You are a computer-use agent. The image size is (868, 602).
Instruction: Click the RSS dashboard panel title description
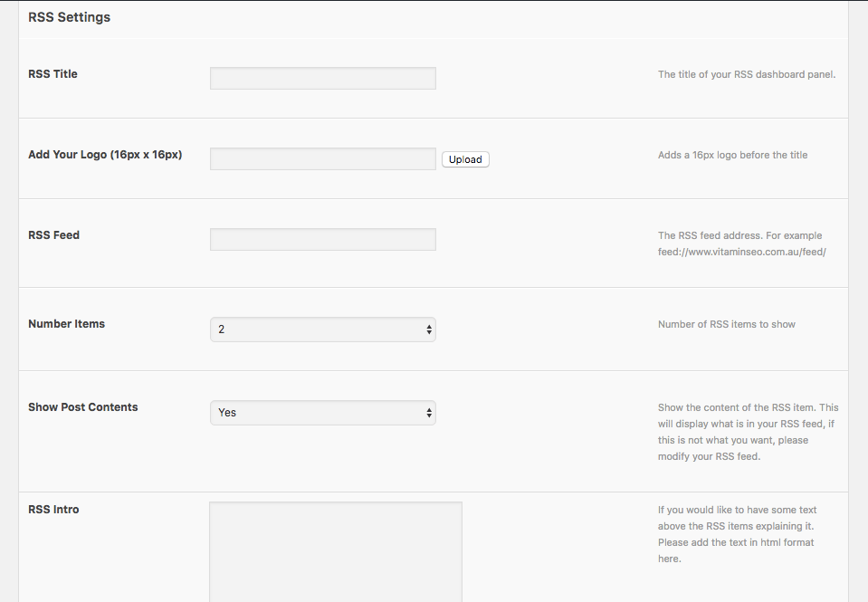point(746,74)
